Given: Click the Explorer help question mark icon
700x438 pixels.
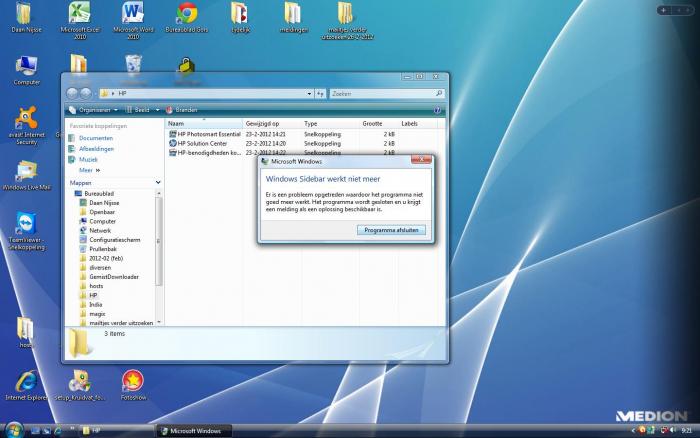Looking at the screenshot, I should [438, 110].
